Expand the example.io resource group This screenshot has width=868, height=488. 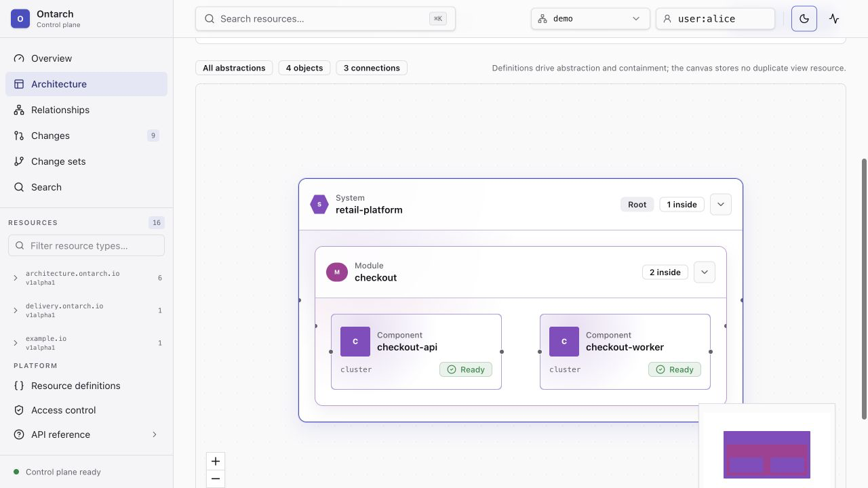86,343
